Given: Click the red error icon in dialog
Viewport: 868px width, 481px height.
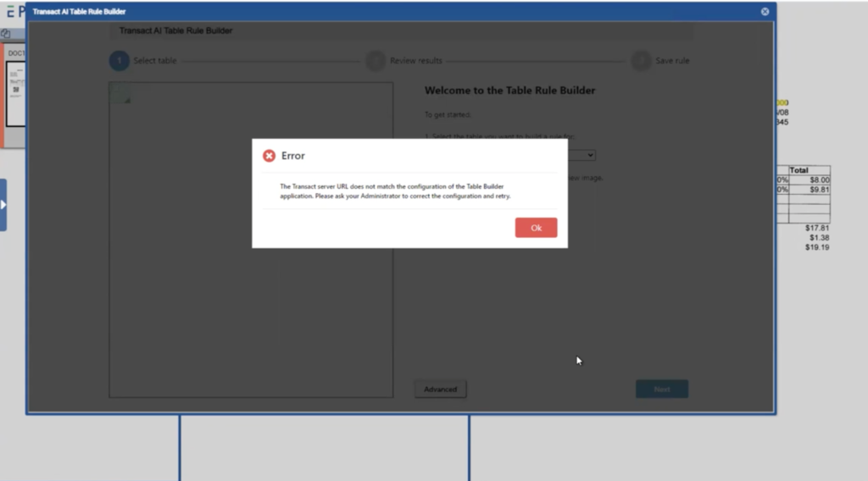Looking at the screenshot, I should 269,156.
